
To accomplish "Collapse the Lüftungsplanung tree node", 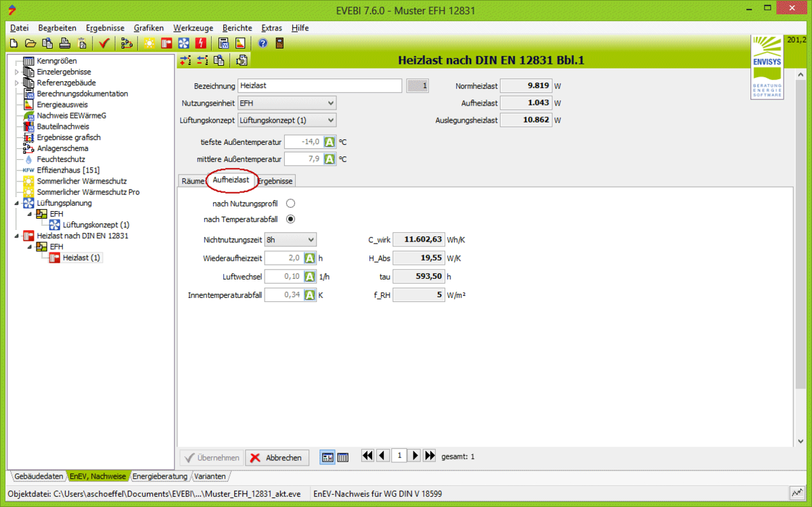I will pos(18,202).
